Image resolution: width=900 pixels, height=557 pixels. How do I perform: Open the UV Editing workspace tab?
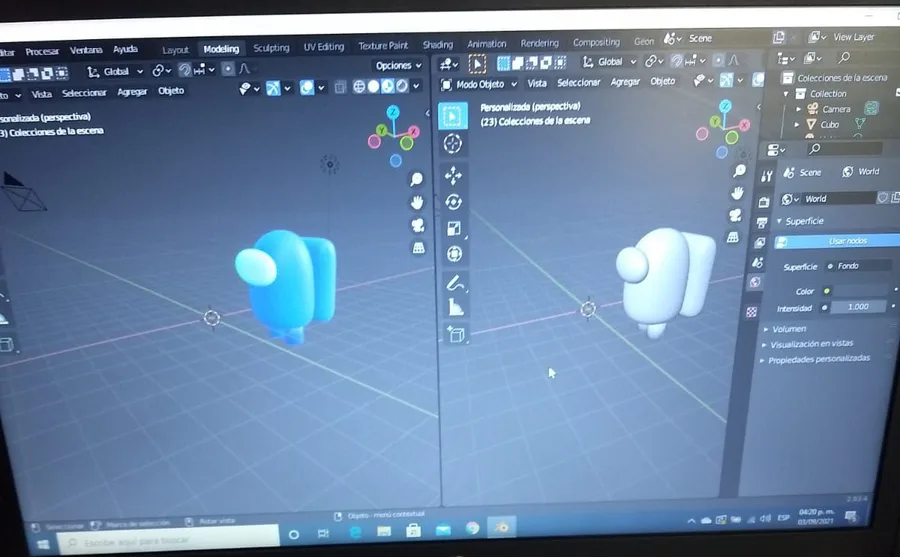pyautogui.click(x=324, y=47)
